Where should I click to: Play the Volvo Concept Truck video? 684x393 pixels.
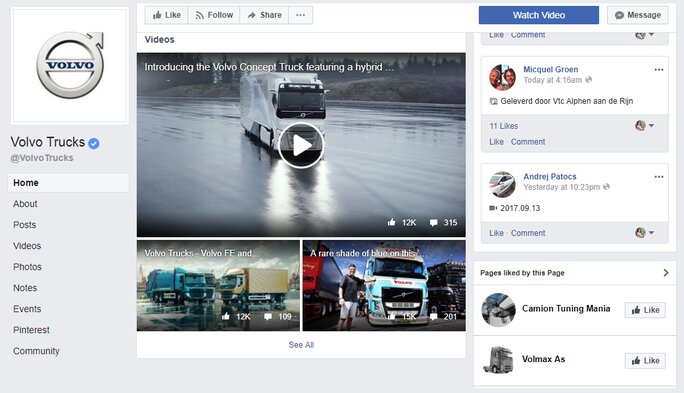(301, 145)
